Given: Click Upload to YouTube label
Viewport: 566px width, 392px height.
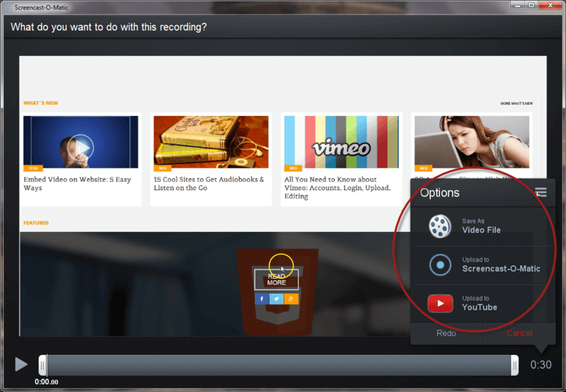Looking at the screenshot, I should tap(480, 304).
